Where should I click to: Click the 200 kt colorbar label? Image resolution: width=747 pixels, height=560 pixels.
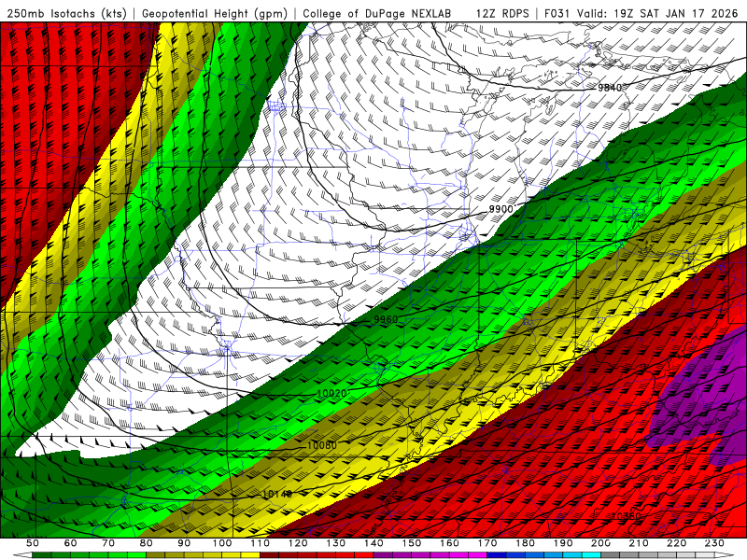pyautogui.click(x=601, y=543)
